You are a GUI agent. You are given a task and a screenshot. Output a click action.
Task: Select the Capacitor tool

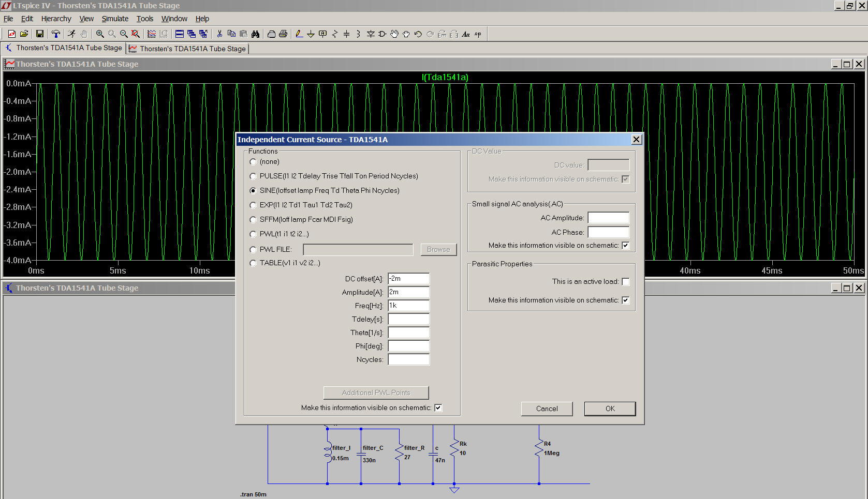346,34
